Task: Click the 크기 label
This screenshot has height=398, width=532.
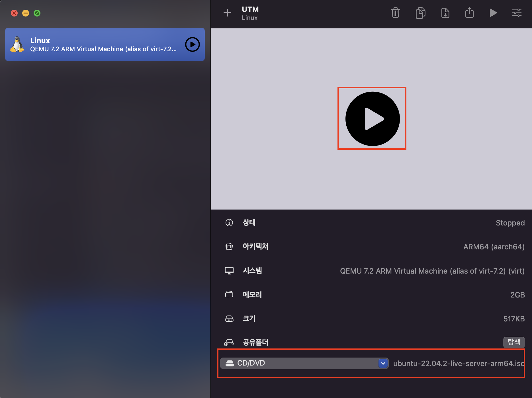Action: (x=249, y=318)
